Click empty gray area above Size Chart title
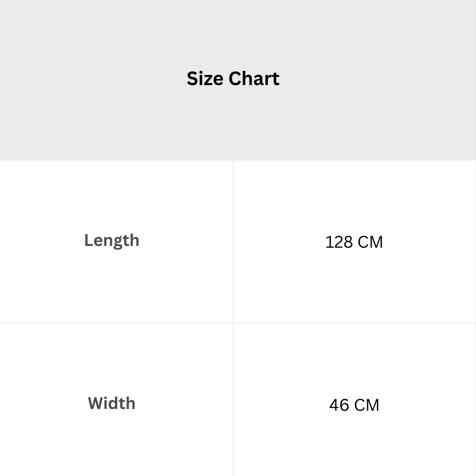476x476 pixels. [233, 33]
